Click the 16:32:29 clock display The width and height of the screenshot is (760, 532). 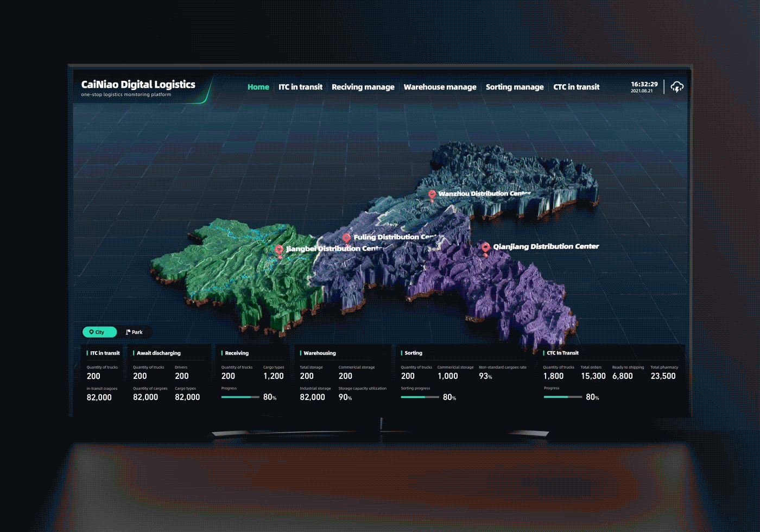[644, 84]
